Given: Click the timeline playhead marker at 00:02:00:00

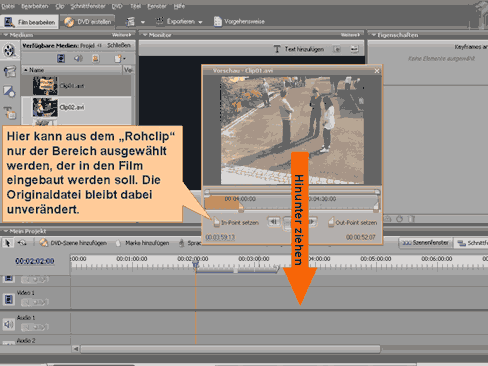Looking at the screenshot, I should click(x=196, y=265).
